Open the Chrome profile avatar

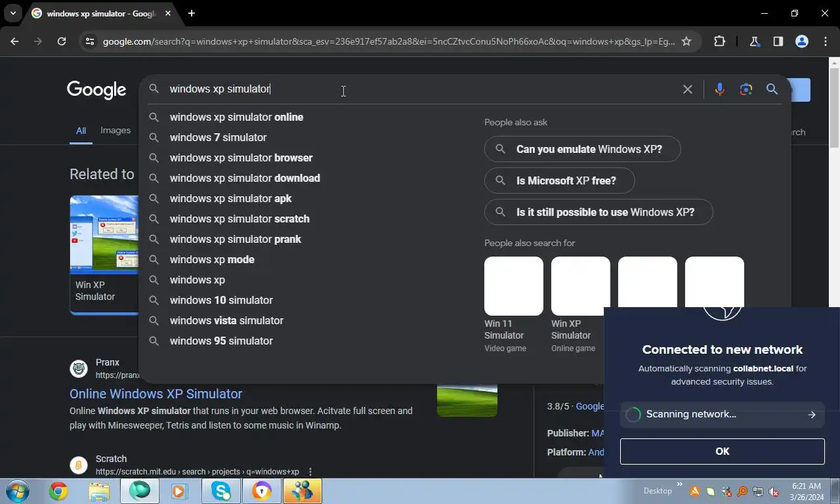(801, 41)
